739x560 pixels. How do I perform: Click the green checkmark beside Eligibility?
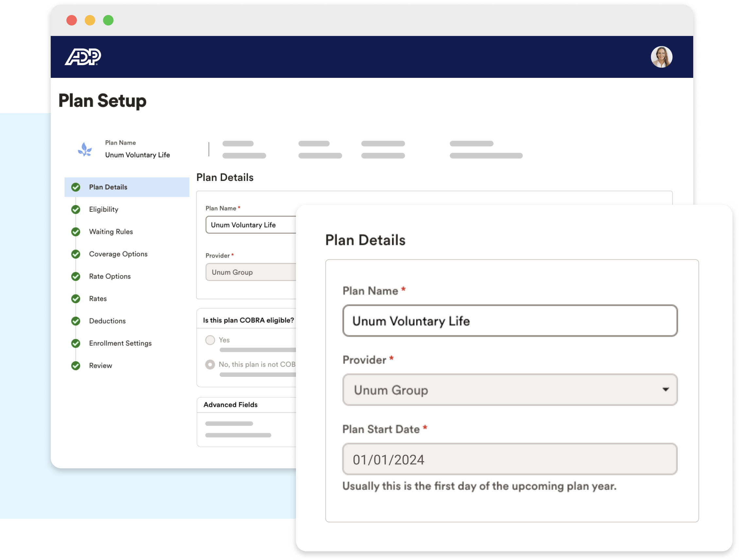click(76, 209)
